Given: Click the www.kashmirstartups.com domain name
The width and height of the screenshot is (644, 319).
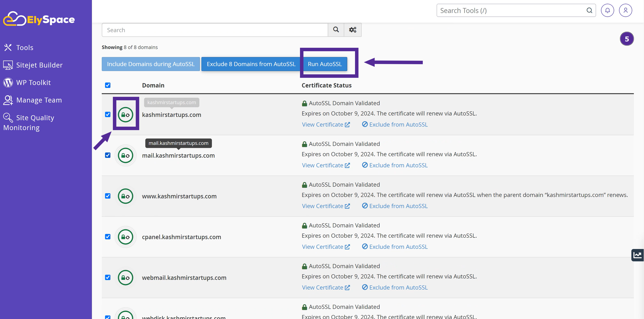Looking at the screenshot, I should [x=179, y=196].
